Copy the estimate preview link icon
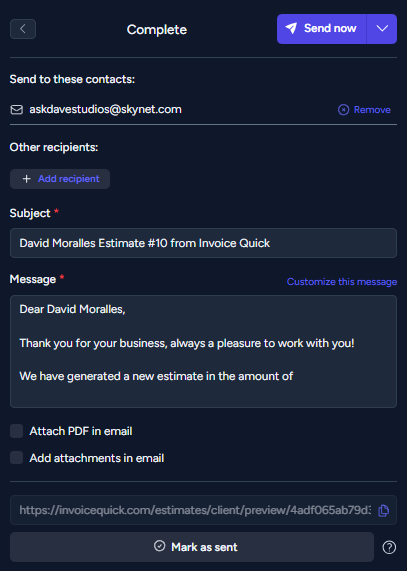Viewport: 407px width, 571px height. click(x=383, y=510)
